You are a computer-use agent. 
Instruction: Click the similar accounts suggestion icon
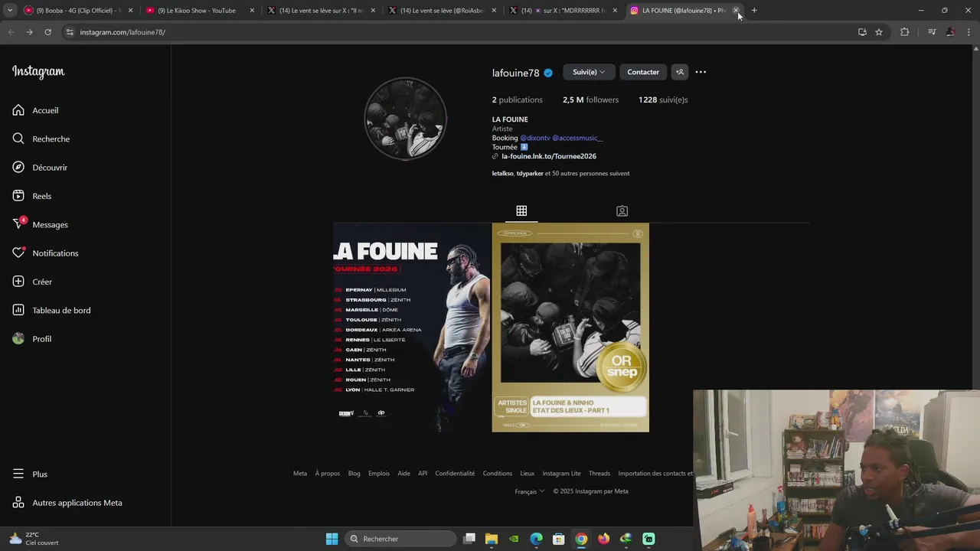pos(679,72)
